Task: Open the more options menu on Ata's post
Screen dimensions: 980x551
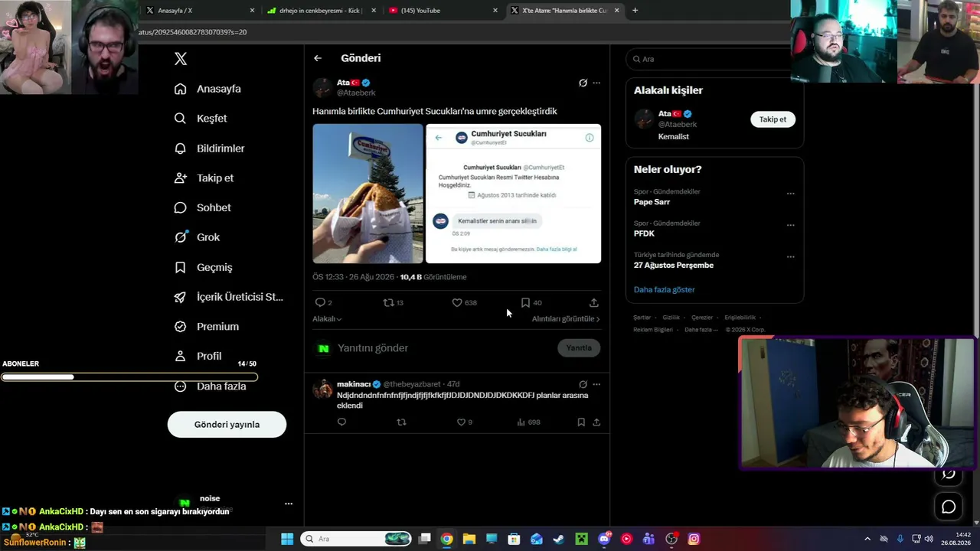Action: click(x=596, y=83)
